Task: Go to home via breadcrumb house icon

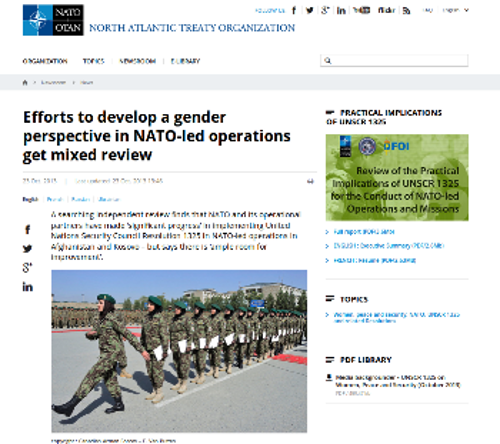Action: pyautogui.click(x=25, y=82)
